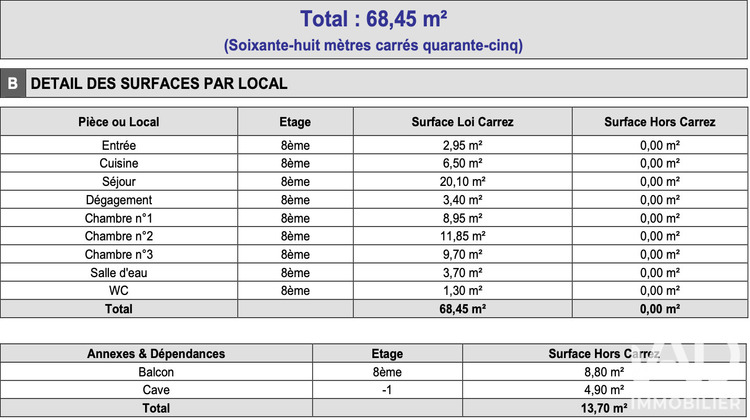750x420 pixels.
Task: Click the DETAIL DES SURFACES PAR LOCAL title
Action: [x=159, y=84]
